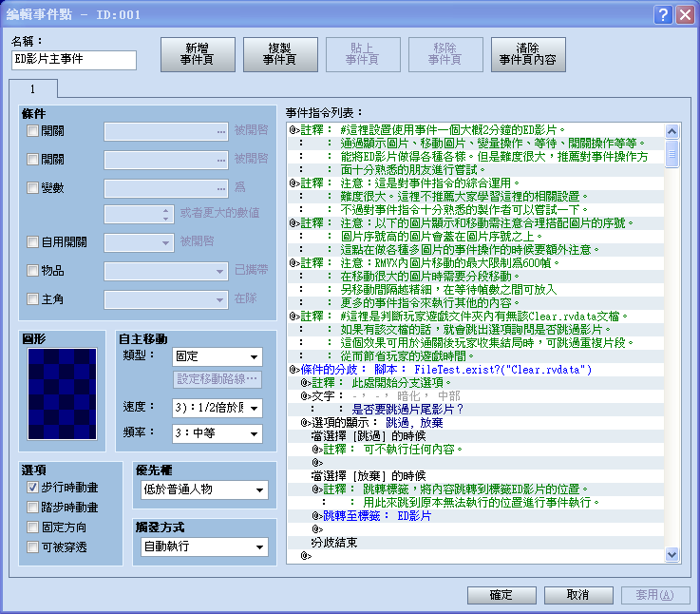Click the event name field ED影片主事件
Screen dimensions: 700x614
pyautogui.click(x=74, y=60)
